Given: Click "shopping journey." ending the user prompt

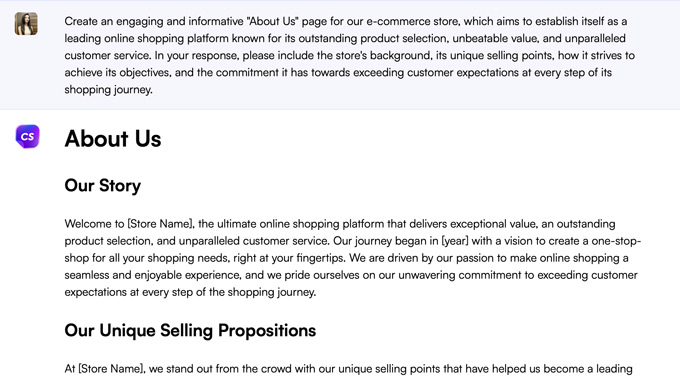Looking at the screenshot, I should click(108, 90).
